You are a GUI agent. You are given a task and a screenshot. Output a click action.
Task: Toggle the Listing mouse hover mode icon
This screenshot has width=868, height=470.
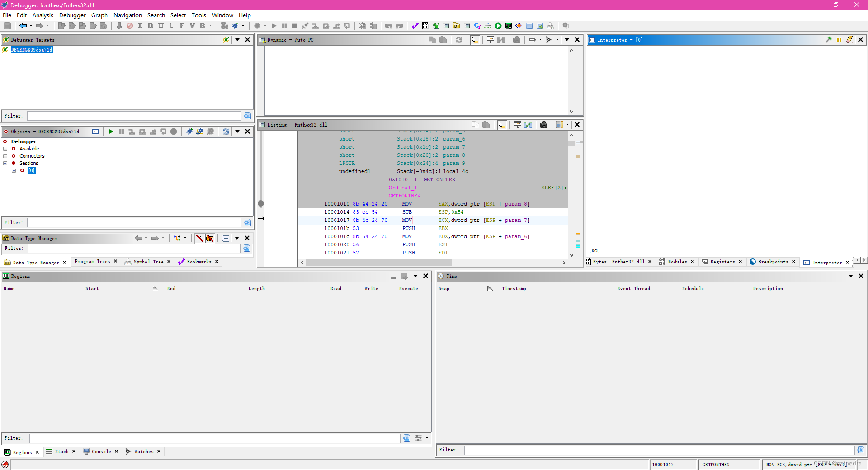click(x=501, y=125)
